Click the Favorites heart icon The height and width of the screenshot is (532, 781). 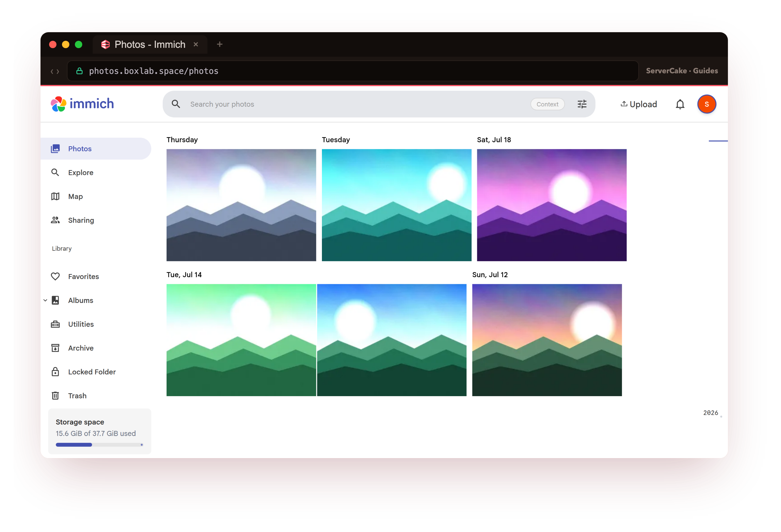56,276
